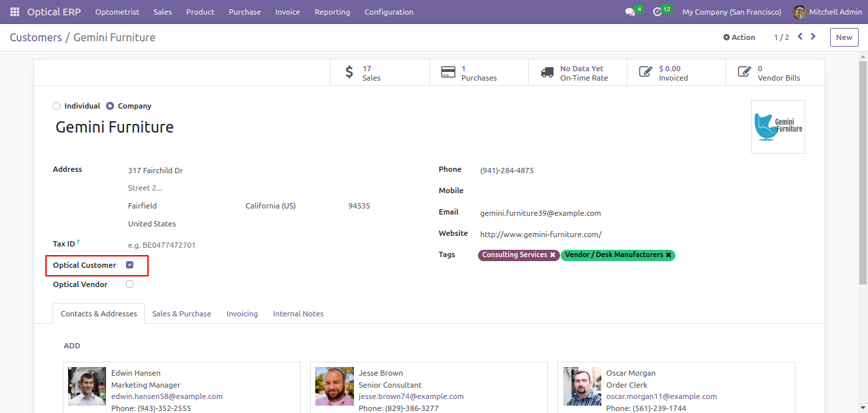868x413 pixels.
Task: Click the Invoiced pencil-edit icon
Action: (645, 73)
